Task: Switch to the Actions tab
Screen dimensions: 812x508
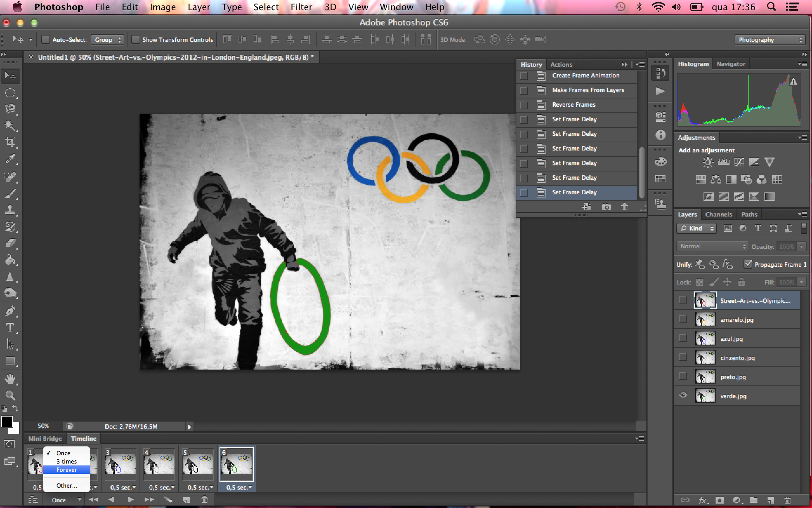Action: (561, 64)
